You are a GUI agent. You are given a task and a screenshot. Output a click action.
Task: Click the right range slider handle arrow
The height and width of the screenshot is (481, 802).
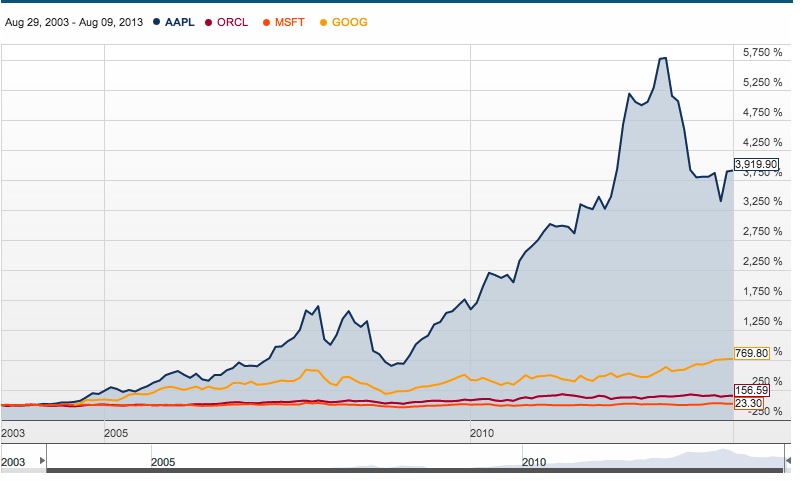coord(788,461)
